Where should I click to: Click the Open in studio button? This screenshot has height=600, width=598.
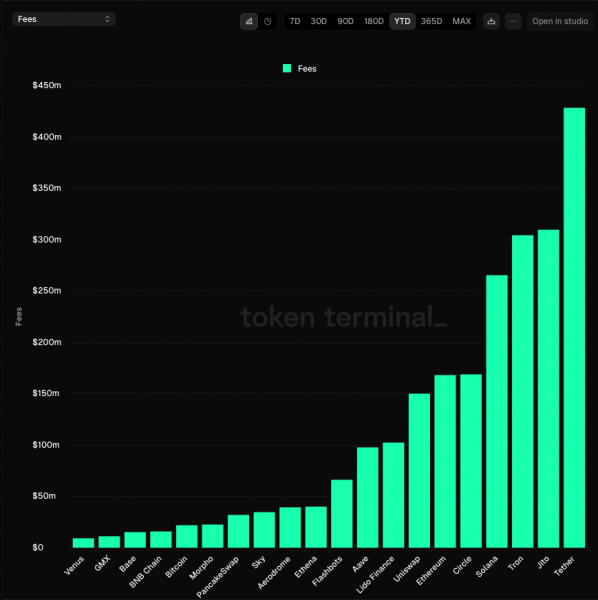click(x=560, y=21)
